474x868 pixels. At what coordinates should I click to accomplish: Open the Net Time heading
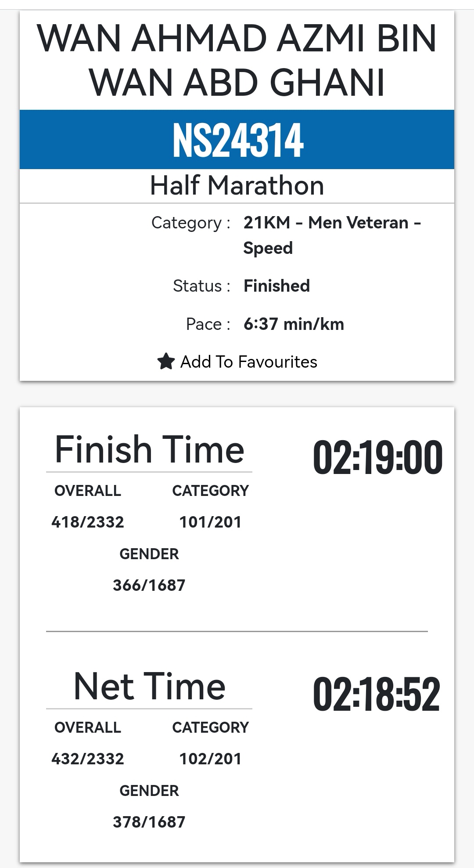[x=149, y=686]
